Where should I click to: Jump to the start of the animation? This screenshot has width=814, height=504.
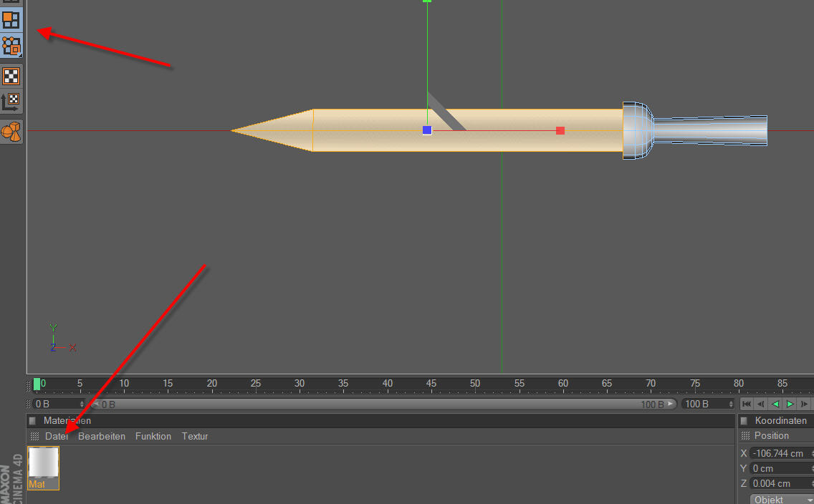click(747, 404)
